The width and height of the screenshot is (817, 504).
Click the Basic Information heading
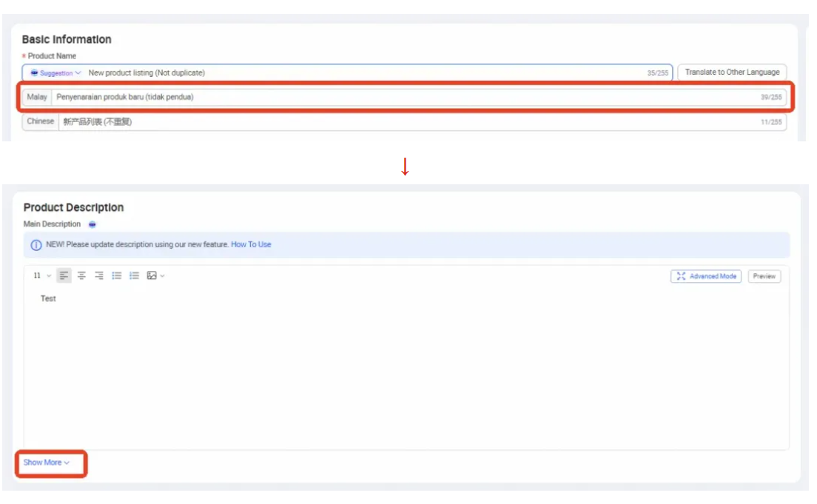click(67, 40)
